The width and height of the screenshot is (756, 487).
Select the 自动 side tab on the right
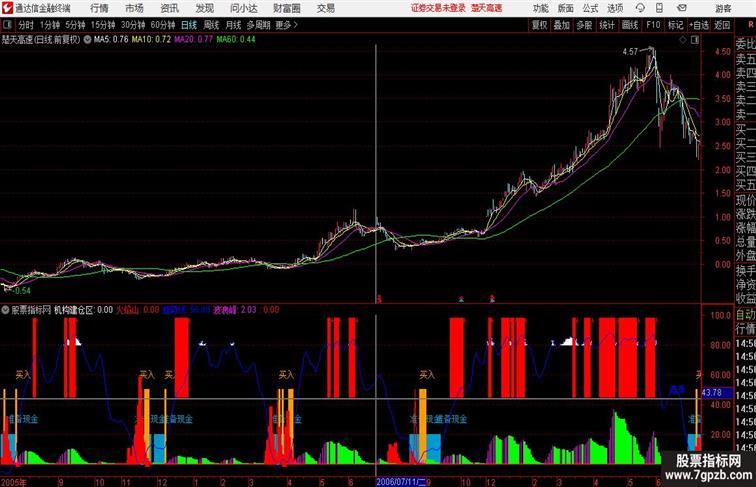click(745, 315)
